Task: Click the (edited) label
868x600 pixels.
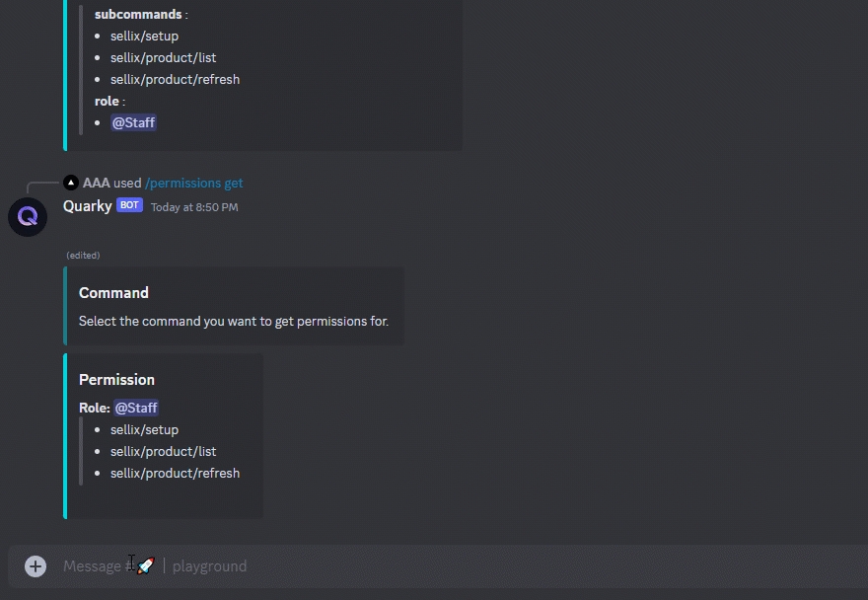Action: [83, 256]
